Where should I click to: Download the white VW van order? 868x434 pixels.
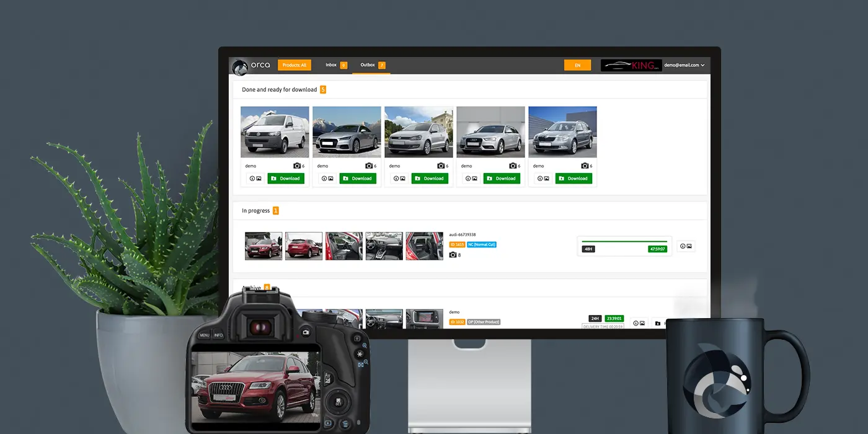click(286, 179)
